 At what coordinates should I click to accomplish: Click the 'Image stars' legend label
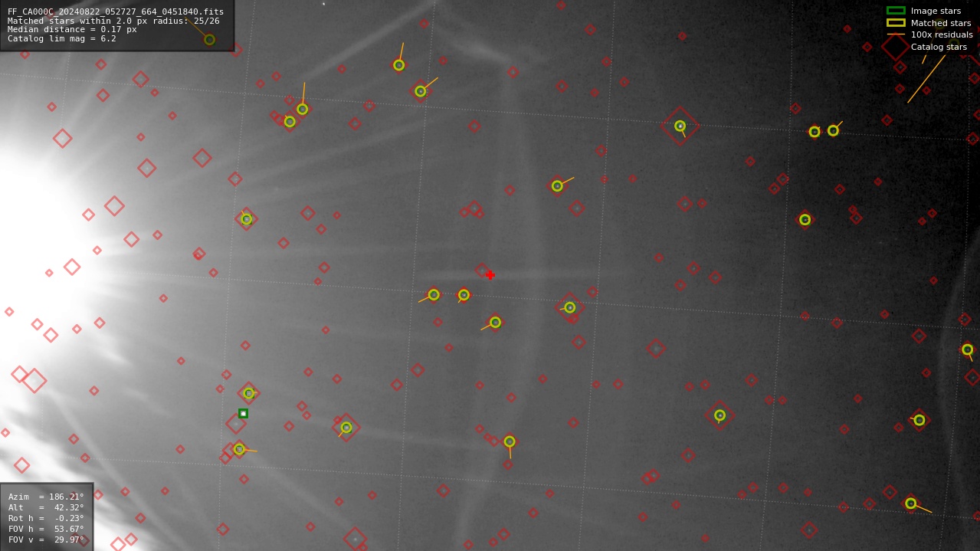[936, 11]
